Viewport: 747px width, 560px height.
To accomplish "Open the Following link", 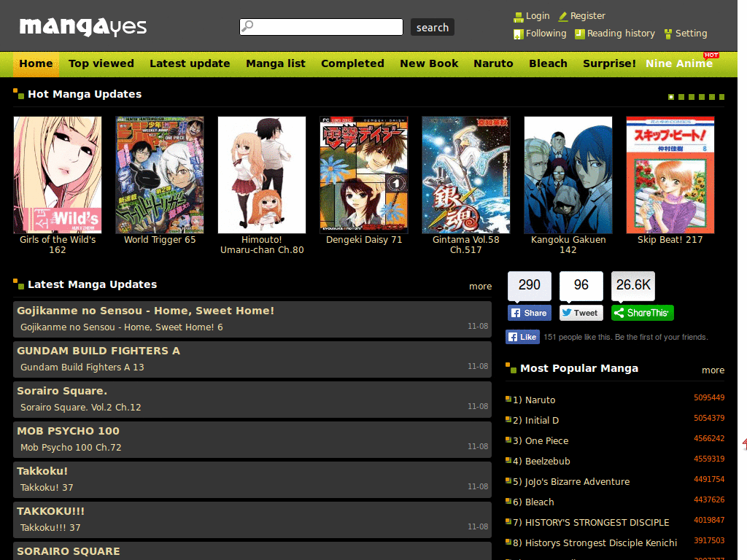I will 546,34.
